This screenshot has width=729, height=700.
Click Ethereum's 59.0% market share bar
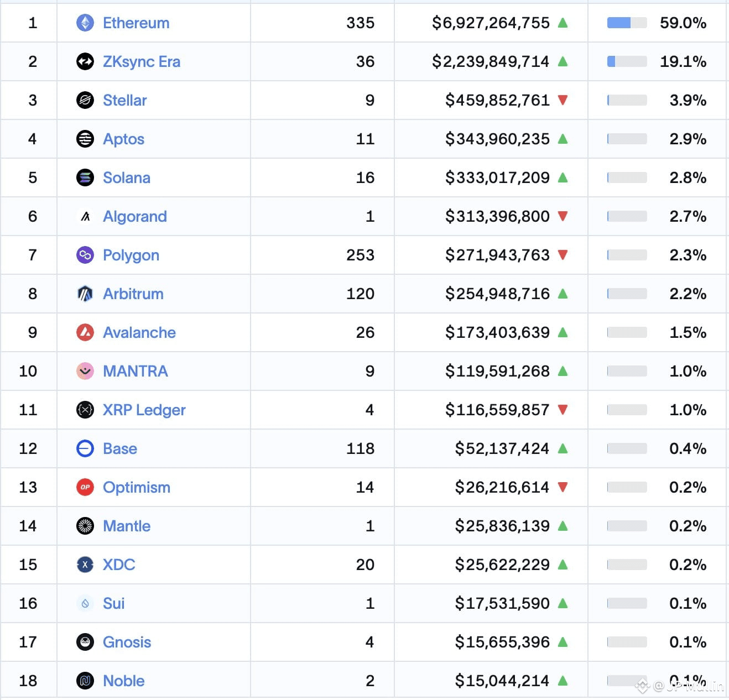coord(627,23)
